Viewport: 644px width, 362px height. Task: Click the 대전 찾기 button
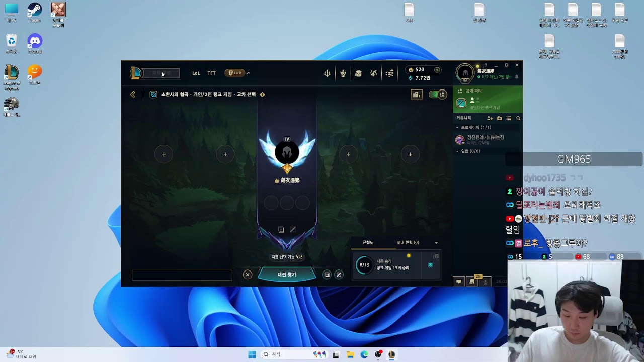(x=287, y=275)
